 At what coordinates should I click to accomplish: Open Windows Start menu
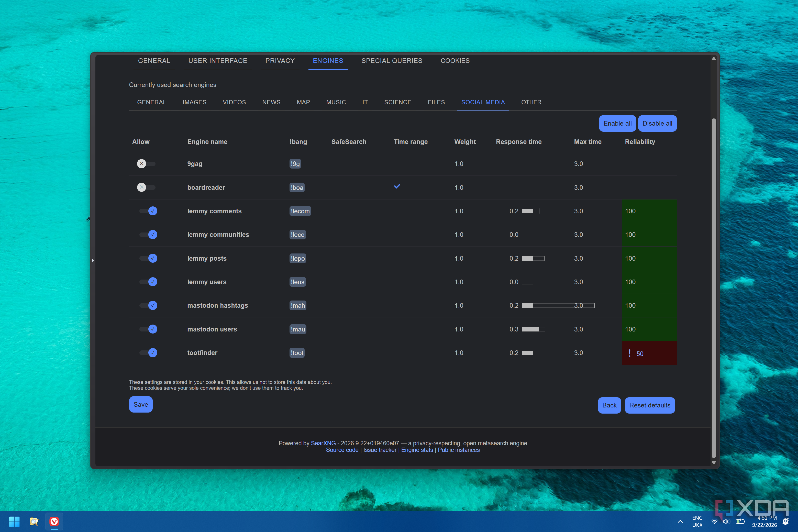pyautogui.click(x=14, y=522)
